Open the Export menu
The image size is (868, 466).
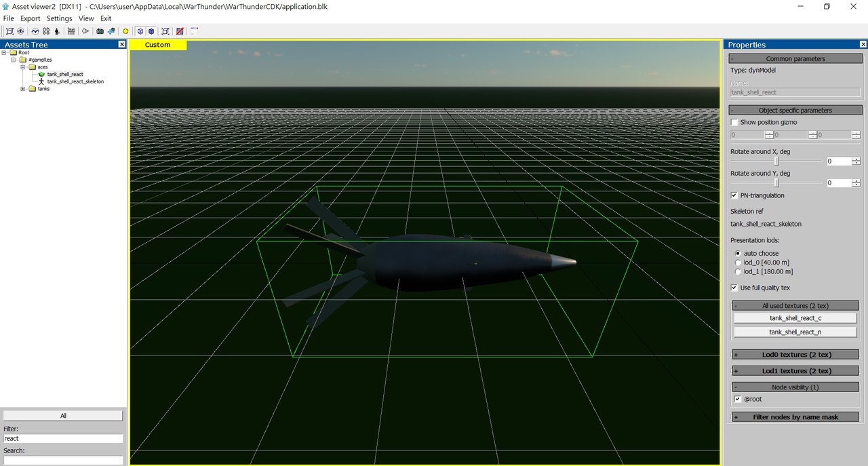point(30,18)
